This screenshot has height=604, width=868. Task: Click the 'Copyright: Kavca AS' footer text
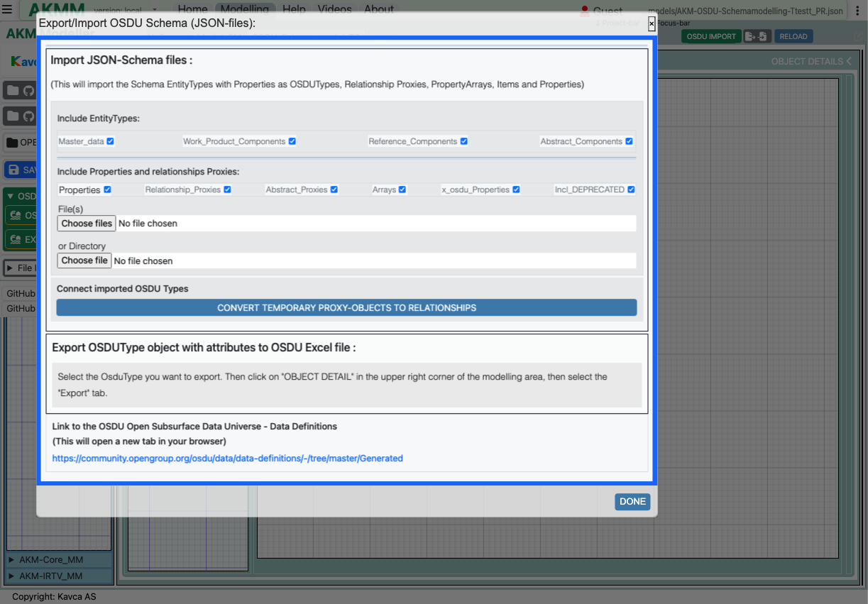[54, 597]
